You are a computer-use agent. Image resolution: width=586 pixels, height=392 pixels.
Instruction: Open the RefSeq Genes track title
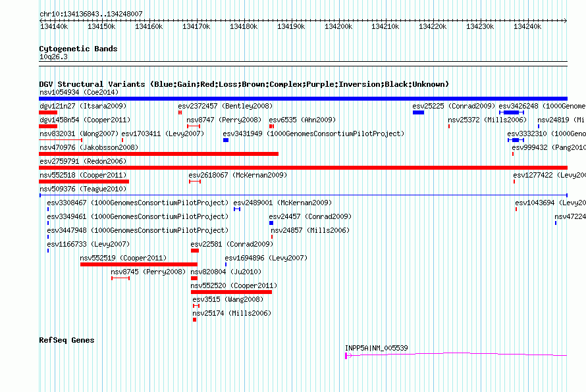[x=67, y=340]
